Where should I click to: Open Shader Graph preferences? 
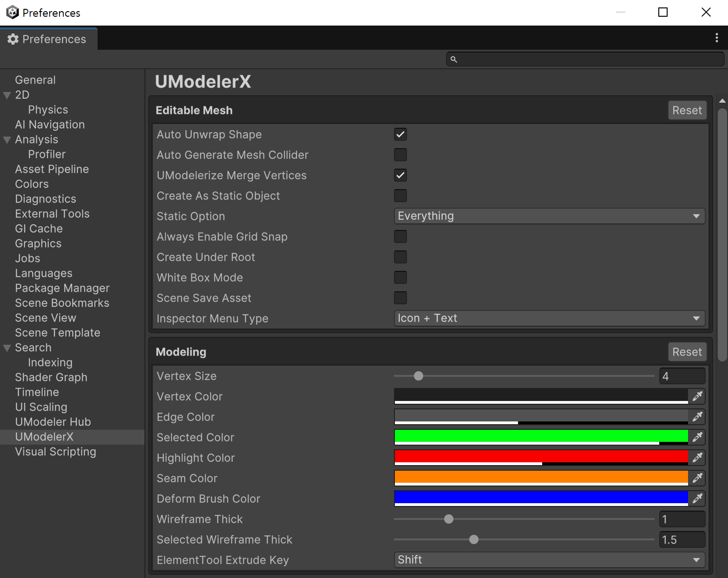tap(51, 377)
